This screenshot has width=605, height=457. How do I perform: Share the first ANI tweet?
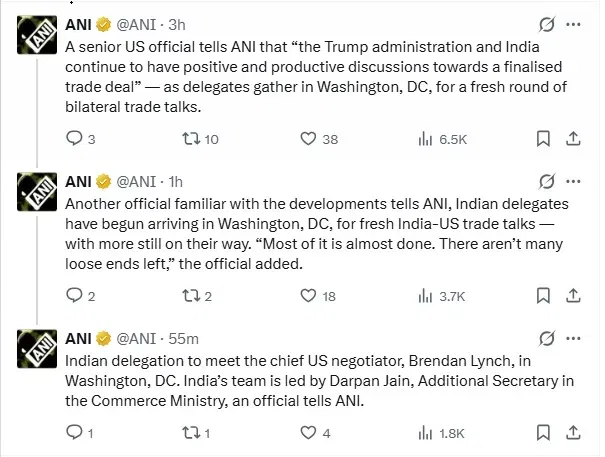[574, 139]
